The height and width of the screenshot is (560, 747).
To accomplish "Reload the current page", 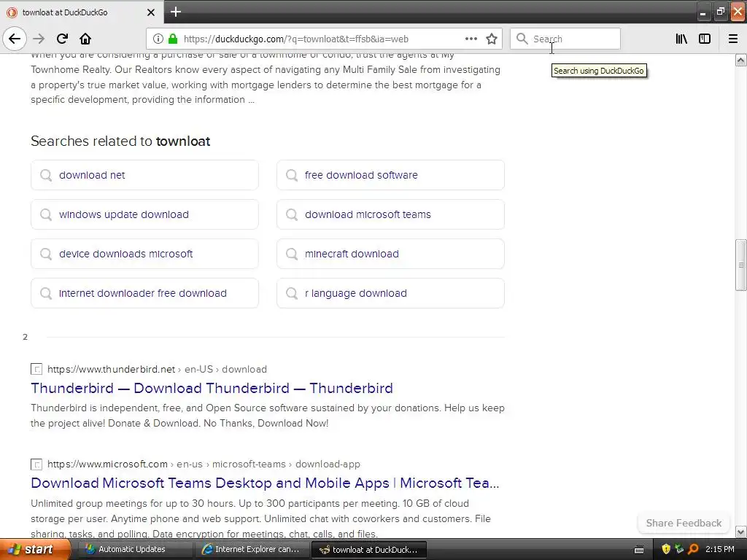I will tap(62, 39).
